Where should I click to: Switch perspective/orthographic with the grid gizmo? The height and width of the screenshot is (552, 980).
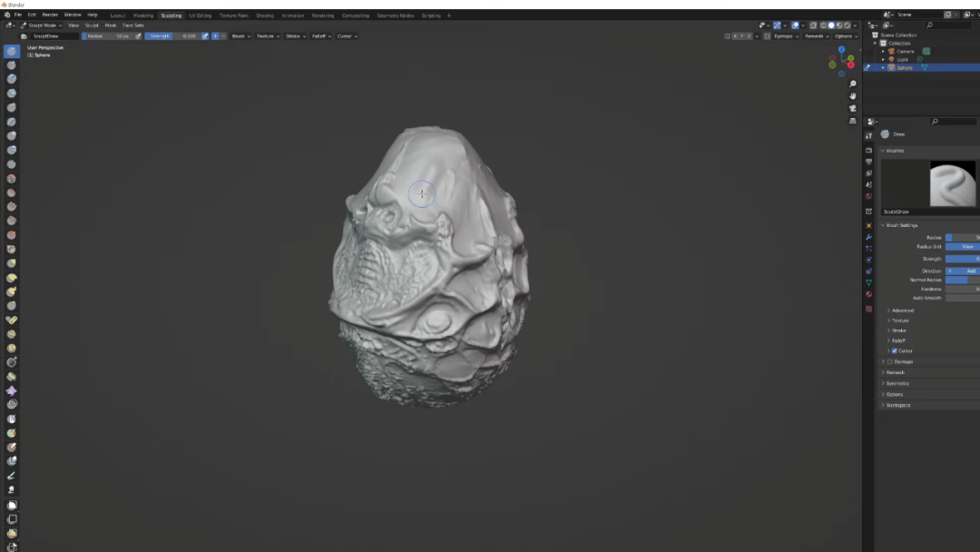pos(852,122)
